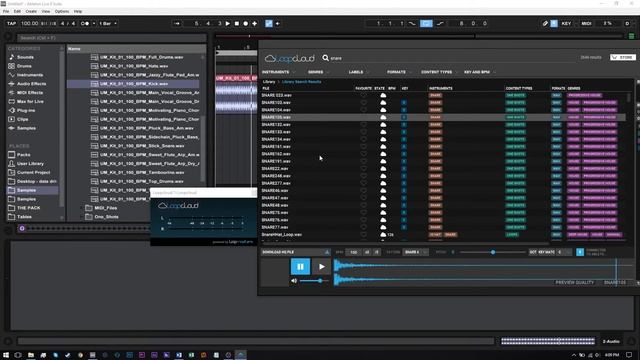Viewport: 640px width, 360px height.
Task: Select the UM_Kit_01_100_BPM_Hats.wav file
Action: pos(134,66)
